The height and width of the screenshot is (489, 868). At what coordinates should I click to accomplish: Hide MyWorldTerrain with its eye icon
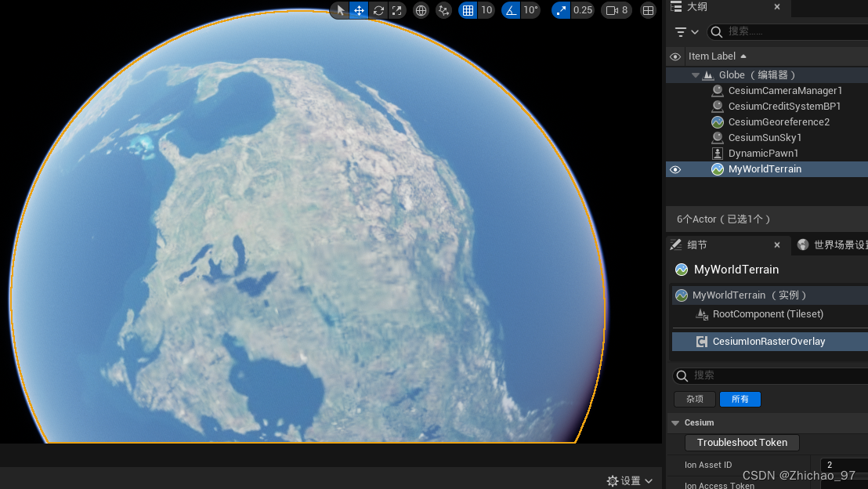pyautogui.click(x=675, y=169)
